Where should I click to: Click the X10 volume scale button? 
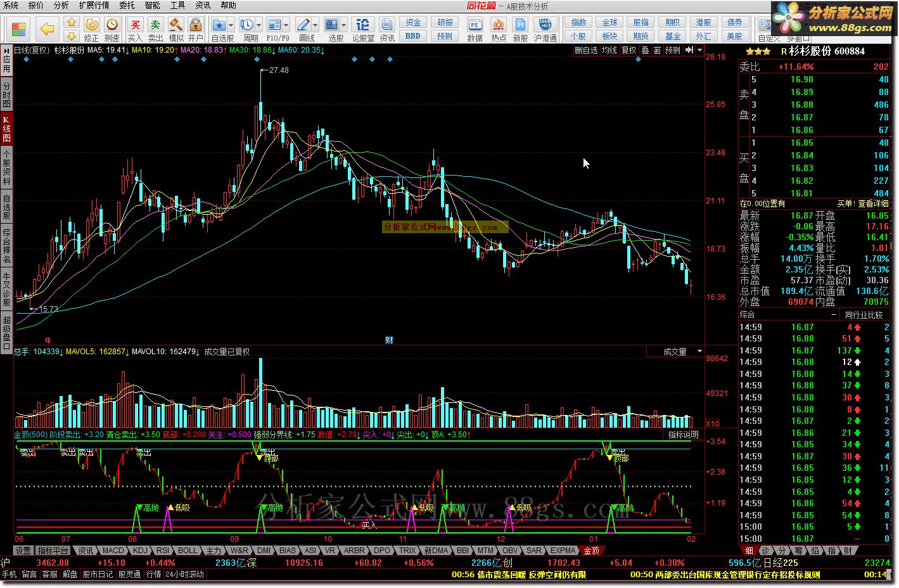point(712,423)
